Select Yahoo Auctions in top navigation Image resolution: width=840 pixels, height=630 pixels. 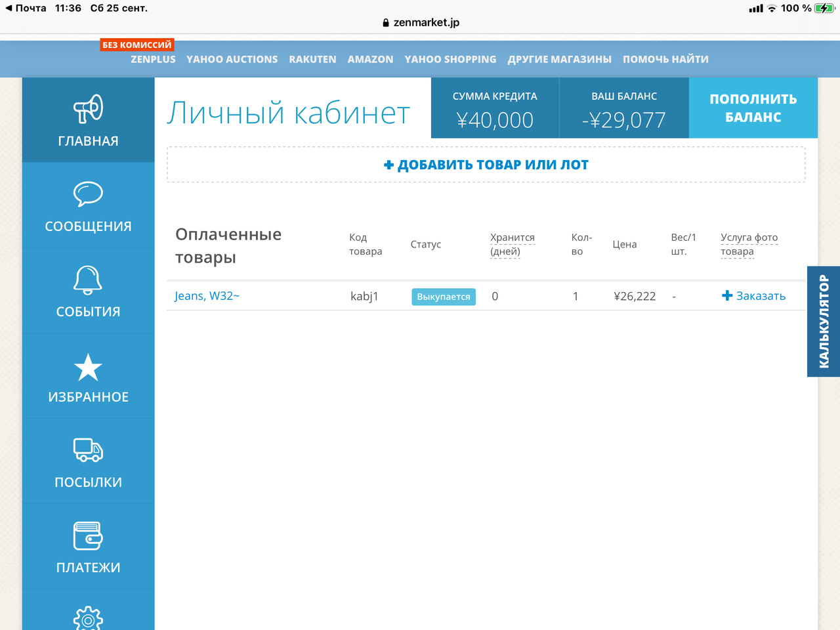[232, 59]
